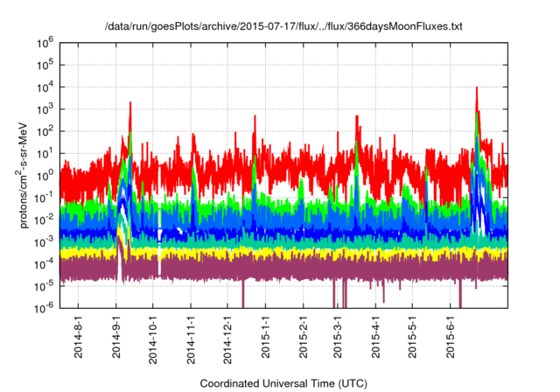Select the 2014-8-1 date tick label
560x392 pixels.
79,338
